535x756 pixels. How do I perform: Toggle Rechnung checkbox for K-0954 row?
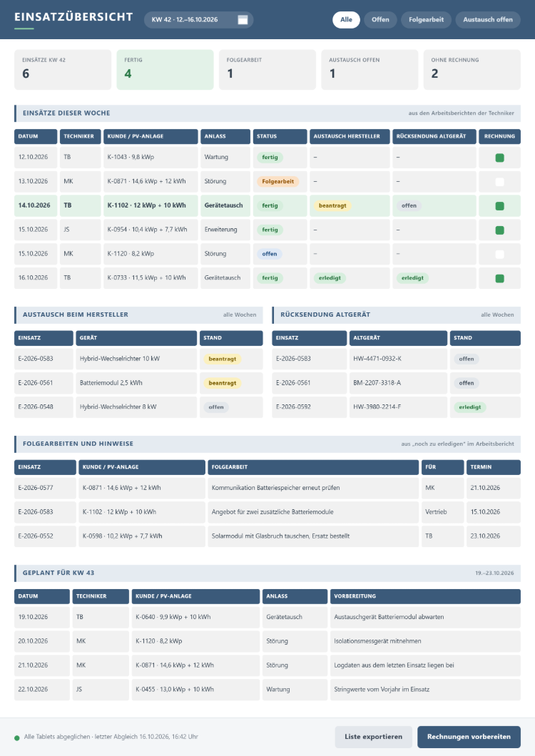pyautogui.click(x=499, y=230)
